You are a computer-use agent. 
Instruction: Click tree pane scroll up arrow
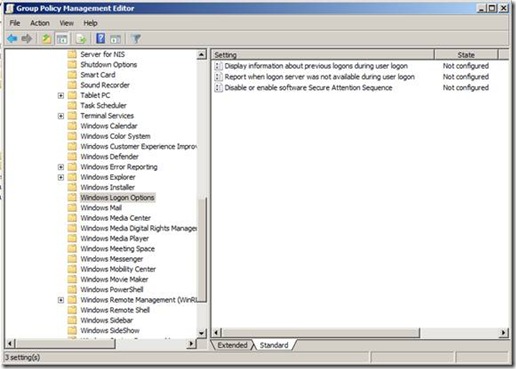pos(201,54)
